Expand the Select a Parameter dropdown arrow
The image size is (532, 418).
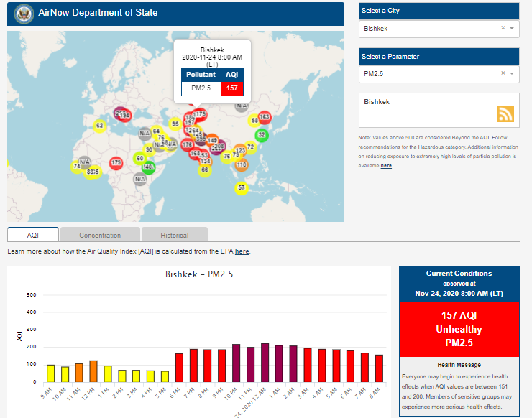click(x=512, y=73)
